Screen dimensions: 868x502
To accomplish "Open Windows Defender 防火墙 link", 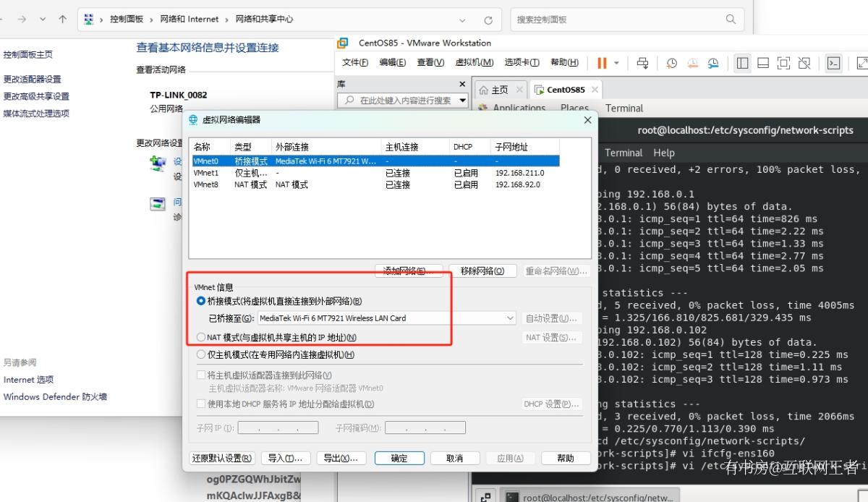I will pos(55,397).
